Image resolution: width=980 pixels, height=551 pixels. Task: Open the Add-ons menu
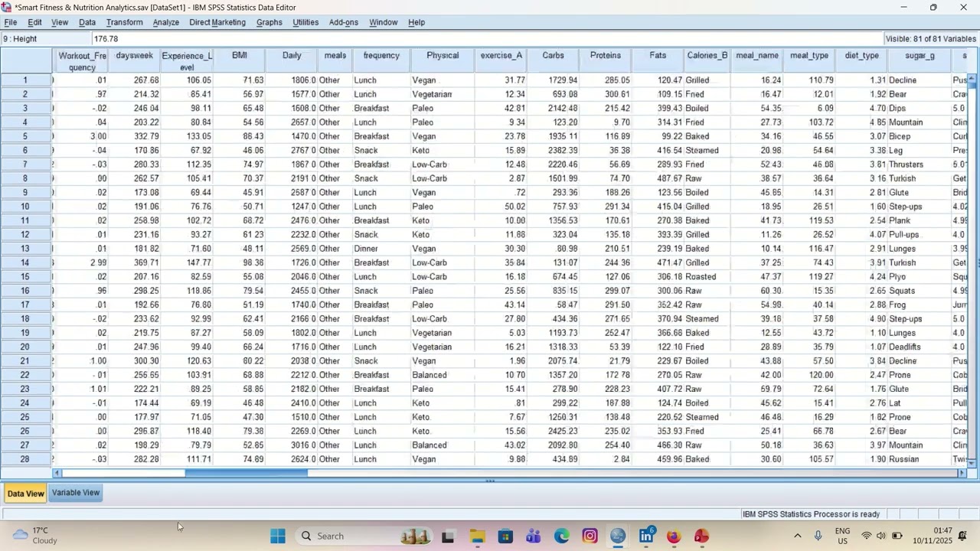point(344,23)
